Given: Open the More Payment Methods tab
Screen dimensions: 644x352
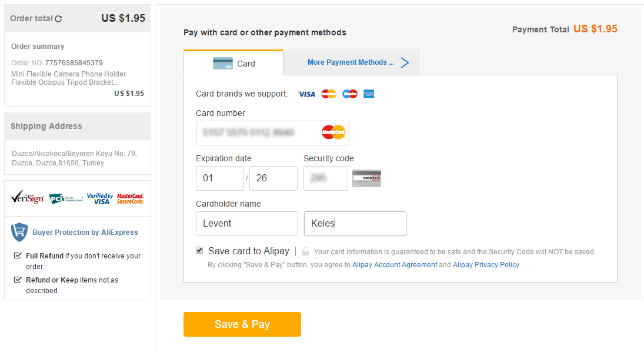Looking at the screenshot, I should coord(351,62).
